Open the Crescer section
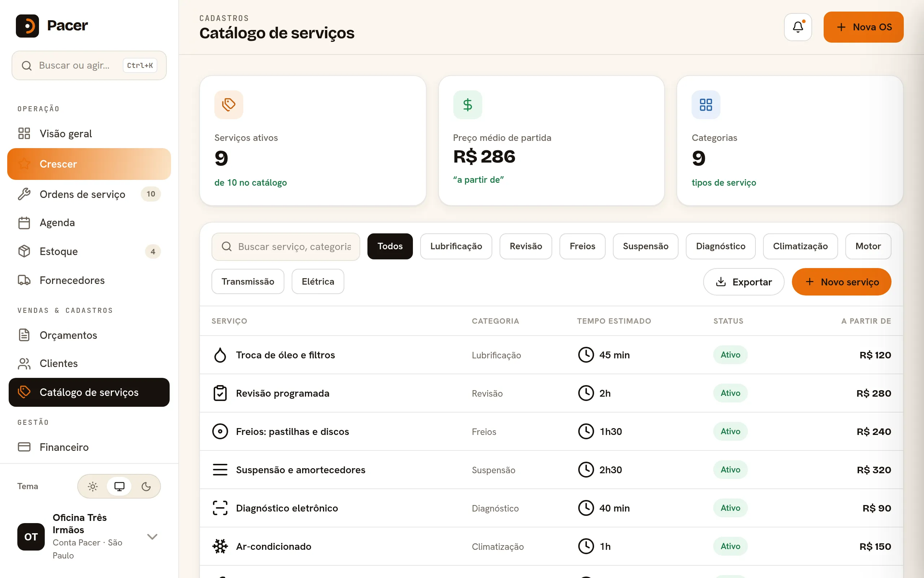924x578 pixels. [89, 164]
